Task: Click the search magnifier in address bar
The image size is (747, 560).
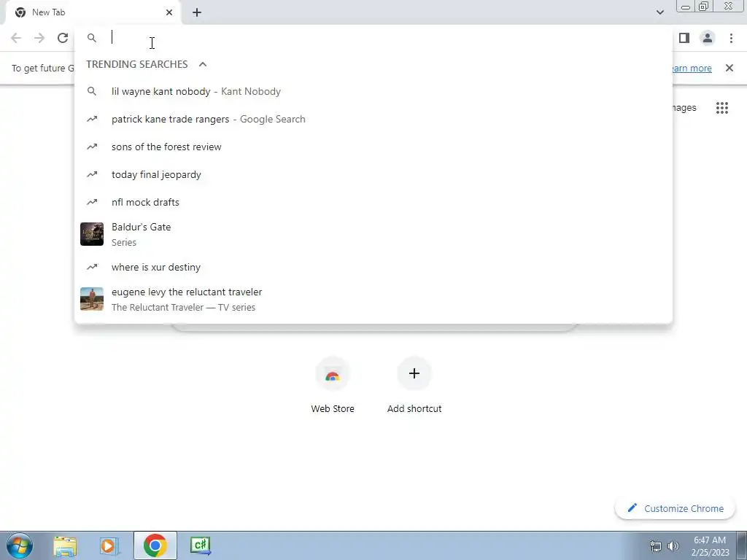Action: (x=92, y=38)
